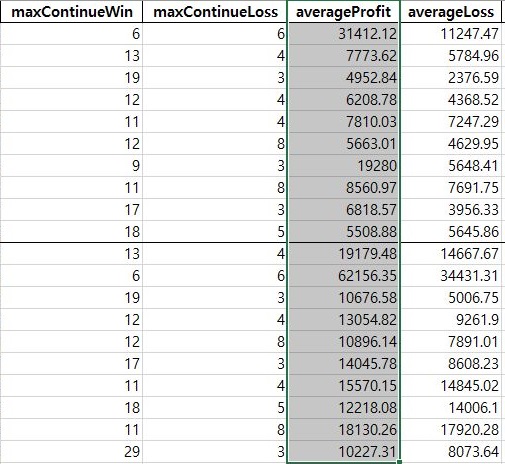Select maxContinueLoss 8 in the 5663.01 row

pyautogui.click(x=215, y=144)
